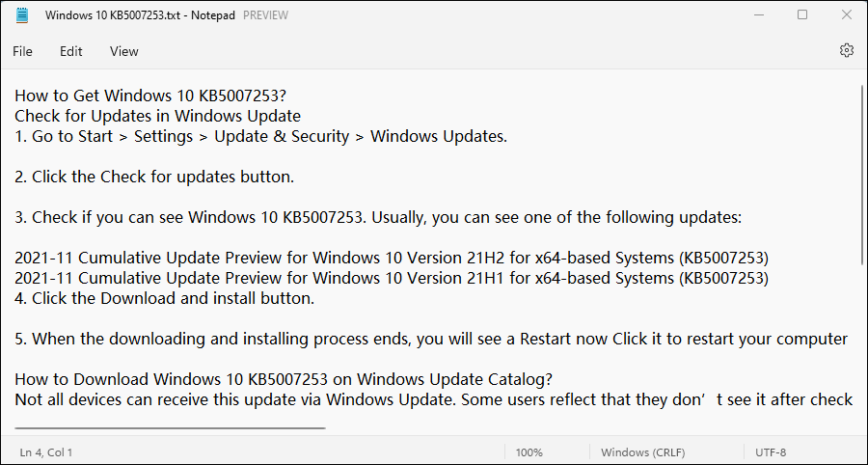Open the Edit menu
The width and height of the screenshot is (868, 465).
click(x=71, y=51)
